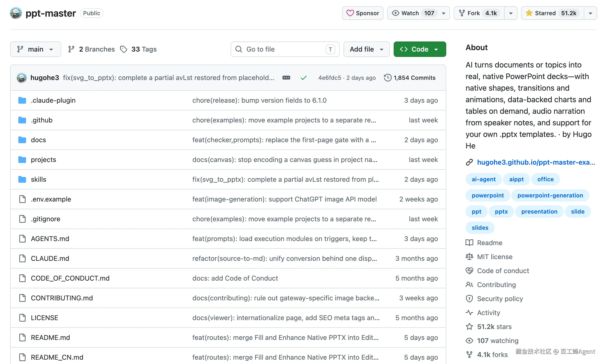
Task: Open the powerpoint topic tag
Action: pyautogui.click(x=487, y=195)
